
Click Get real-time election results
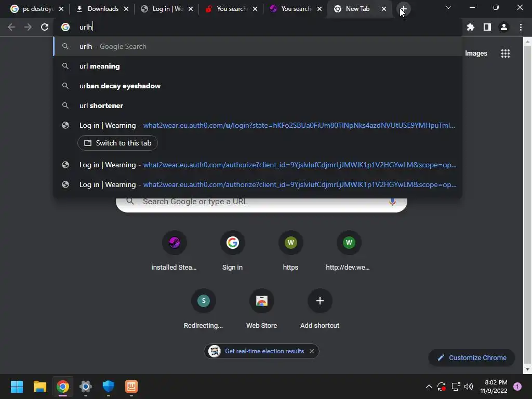point(264,351)
